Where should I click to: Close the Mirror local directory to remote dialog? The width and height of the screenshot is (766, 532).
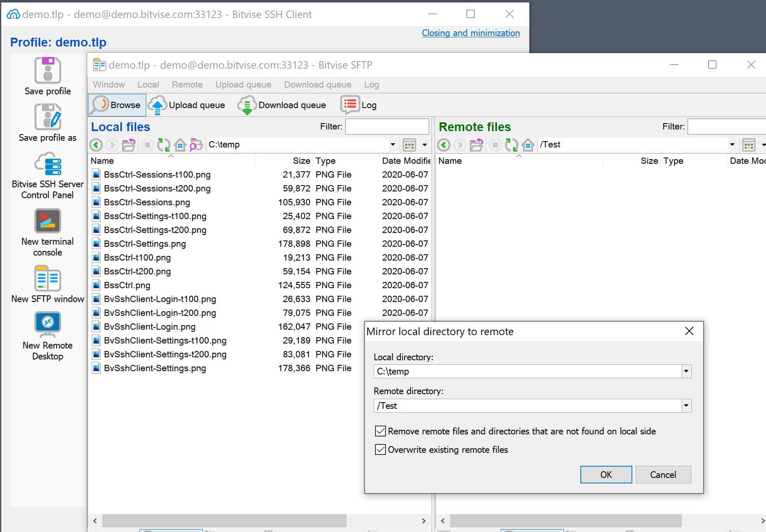(689, 331)
